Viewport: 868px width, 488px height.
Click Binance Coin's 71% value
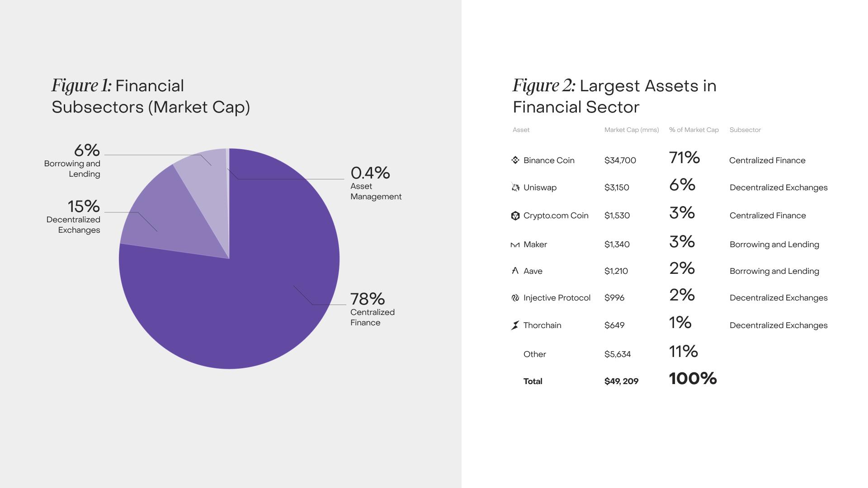click(x=684, y=158)
